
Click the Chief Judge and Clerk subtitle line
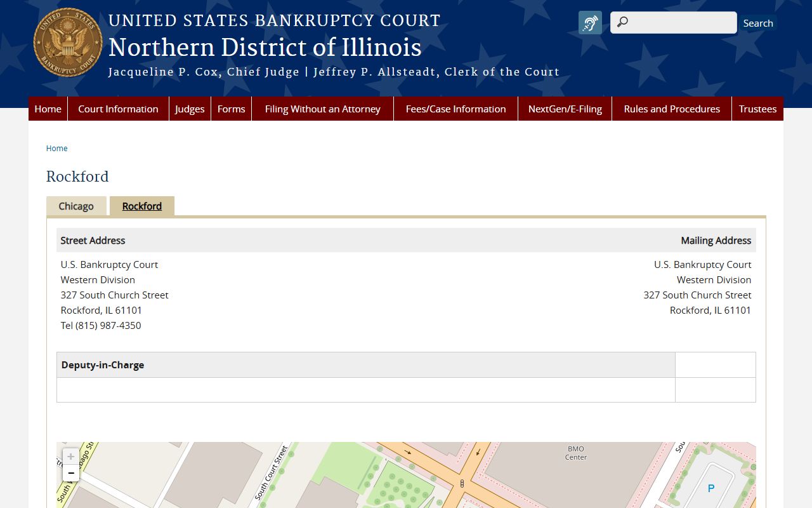click(334, 72)
